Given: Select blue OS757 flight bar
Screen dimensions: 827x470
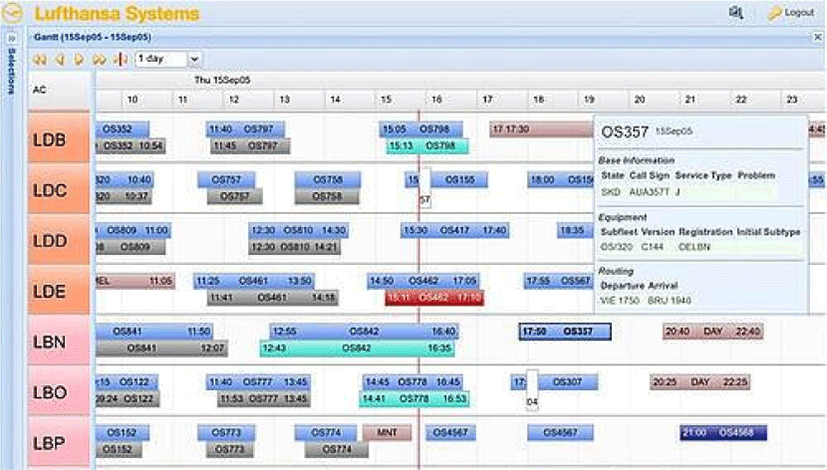Looking at the screenshot, I should [226, 180].
